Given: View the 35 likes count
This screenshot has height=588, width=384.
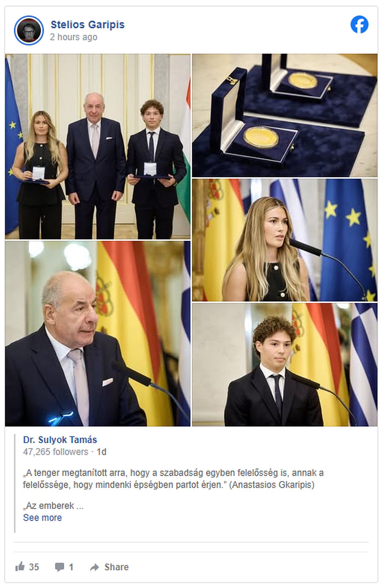Looking at the screenshot, I should point(34,567).
